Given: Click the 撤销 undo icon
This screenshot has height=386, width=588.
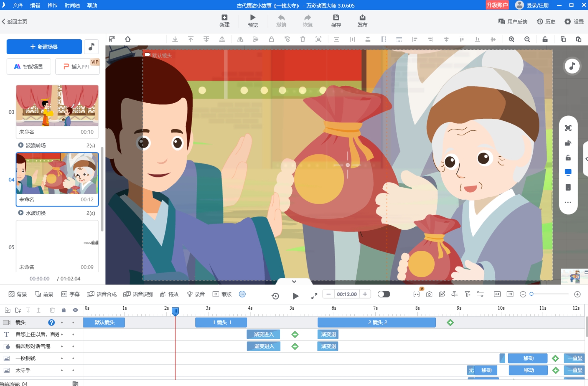Looking at the screenshot, I should click(281, 21).
